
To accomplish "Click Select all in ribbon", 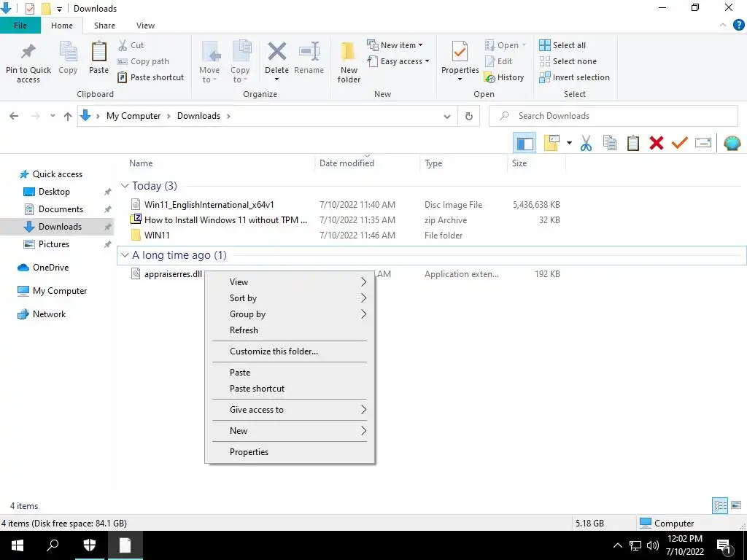I will tap(562, 45).
